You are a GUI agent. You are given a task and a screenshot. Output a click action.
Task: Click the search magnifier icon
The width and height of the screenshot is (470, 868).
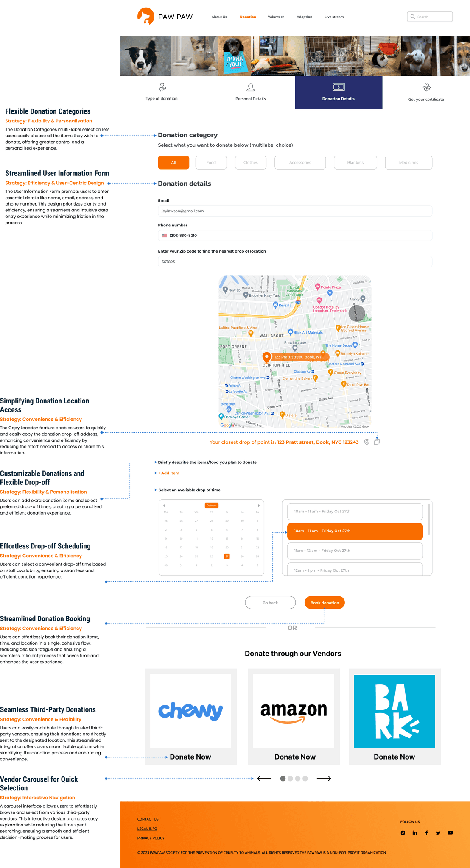click(412, 17)
